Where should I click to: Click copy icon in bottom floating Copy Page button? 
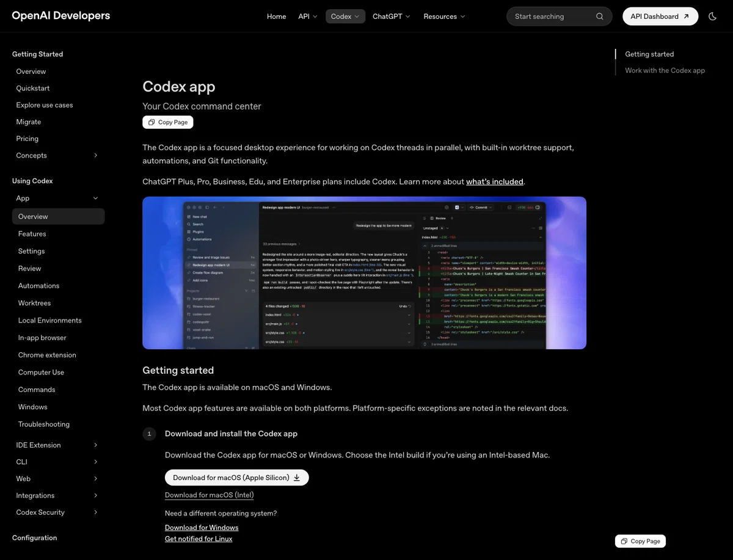(x=624, y=541)
